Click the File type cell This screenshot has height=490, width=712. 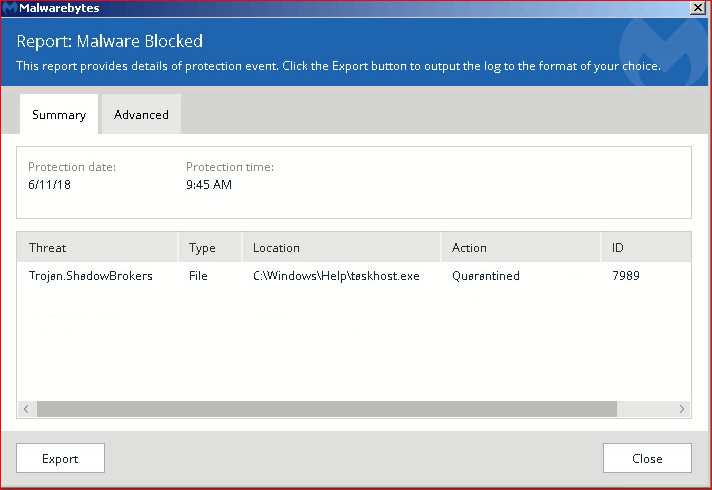tap(198, 276)
